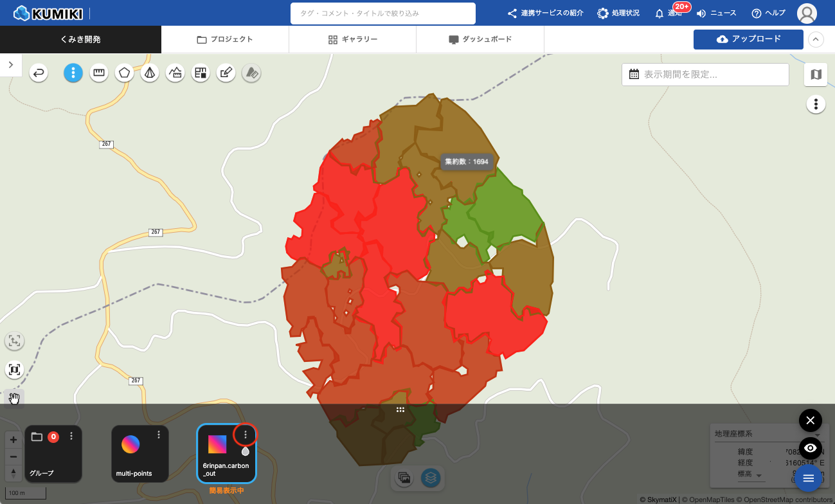The height and width of the screenshot is (504, 835).
Task: Toggle the blue three-dot tools button
Action: (73, 73)
